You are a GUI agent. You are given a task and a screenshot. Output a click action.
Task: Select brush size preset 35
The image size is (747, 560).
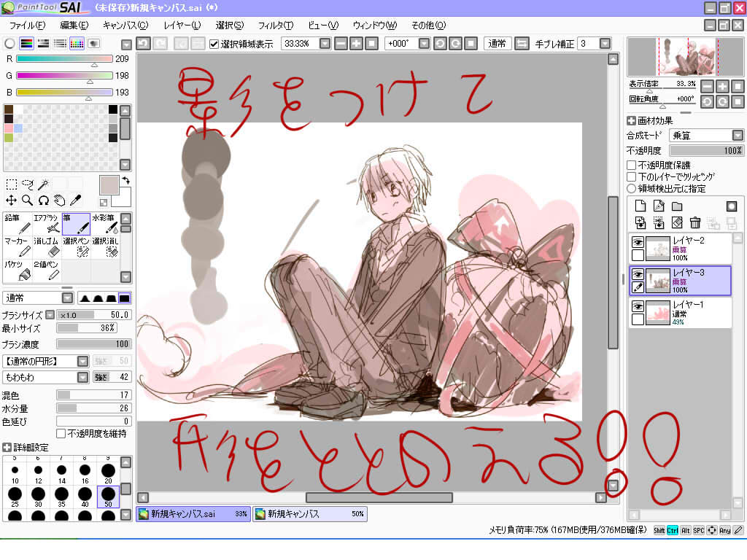(61, 497)
